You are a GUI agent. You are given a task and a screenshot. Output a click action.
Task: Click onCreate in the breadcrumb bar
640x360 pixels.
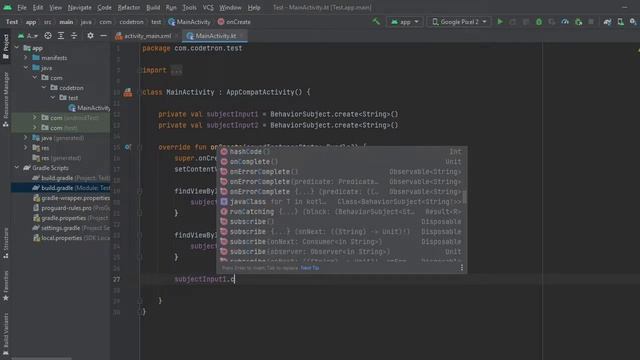pyautogui.click(x=234, y=22)
